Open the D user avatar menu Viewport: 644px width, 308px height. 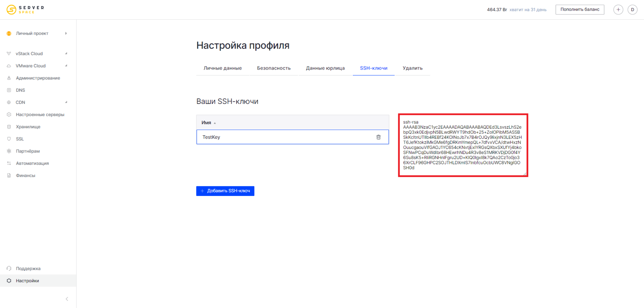click(633, 10)
